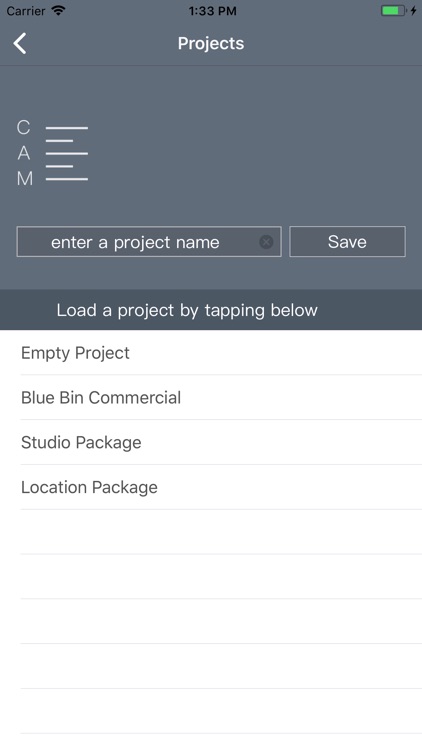Tap 'Load a project by tapping below' header
The width and height of the screenshot is (422, 750).
coord(187,310)
